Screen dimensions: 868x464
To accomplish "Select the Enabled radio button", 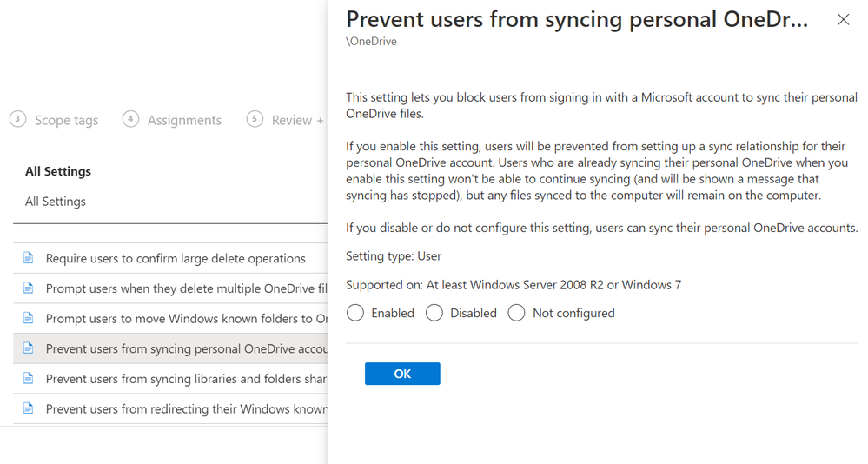I will (355, 313).
